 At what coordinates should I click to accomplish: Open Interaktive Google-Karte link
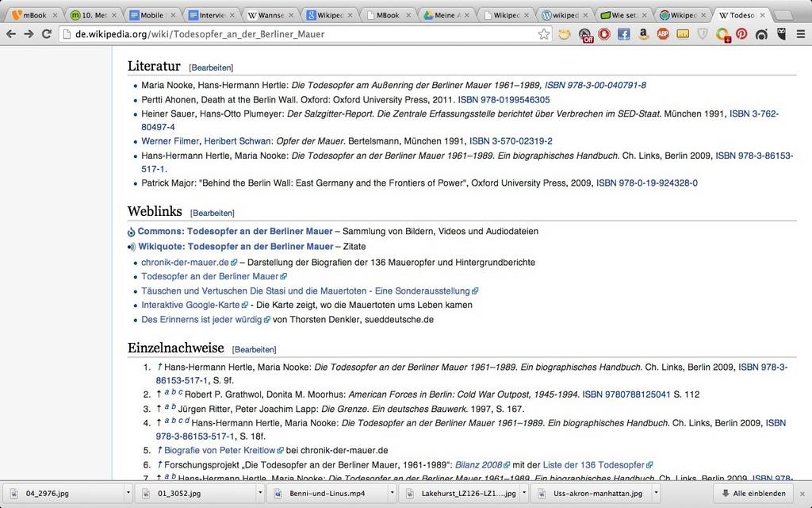190,305
